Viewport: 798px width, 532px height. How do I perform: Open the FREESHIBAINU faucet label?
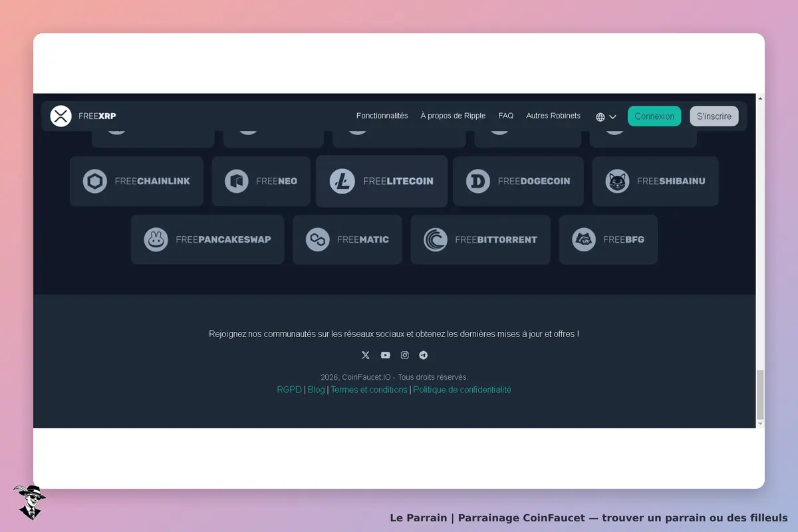671,181
